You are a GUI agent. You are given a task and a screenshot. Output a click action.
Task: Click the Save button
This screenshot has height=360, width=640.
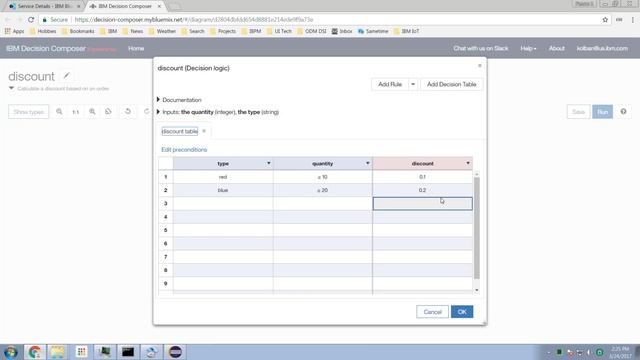(x=578, y=111)
